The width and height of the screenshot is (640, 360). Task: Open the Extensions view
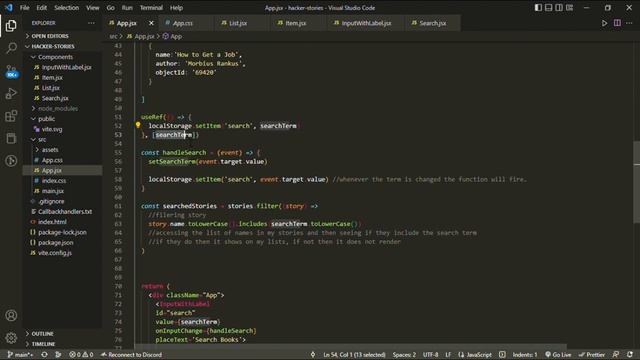click(11, 116)
